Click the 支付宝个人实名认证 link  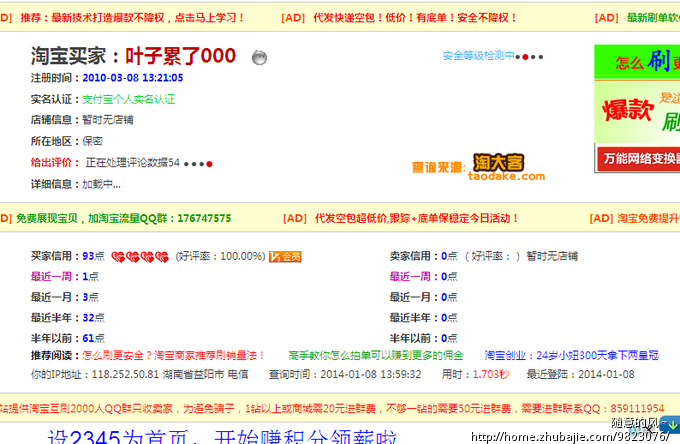tap(128, 99)
